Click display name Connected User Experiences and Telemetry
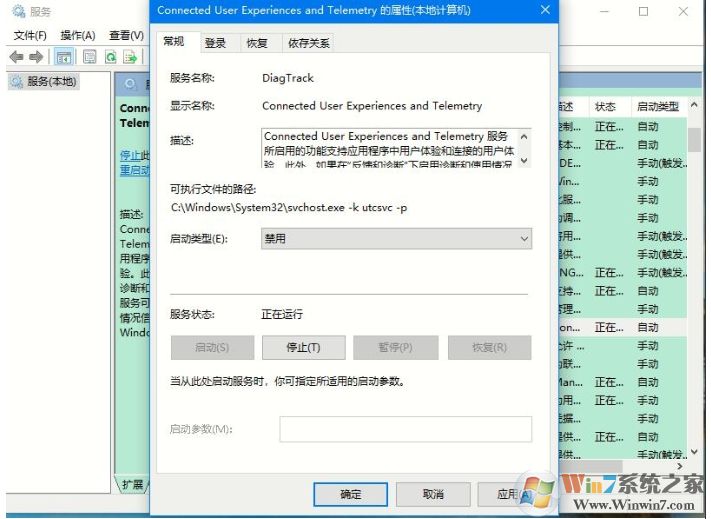 (x=372, y=106)
